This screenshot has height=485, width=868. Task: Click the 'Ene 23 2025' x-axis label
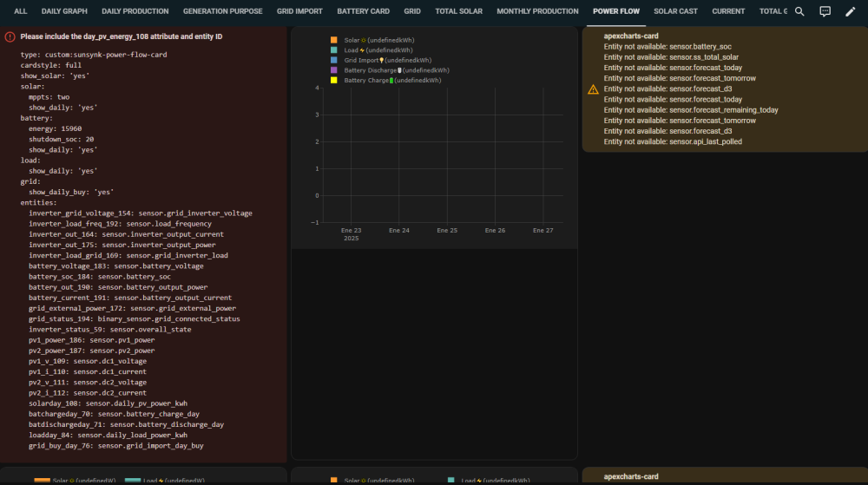click(351, 234)
